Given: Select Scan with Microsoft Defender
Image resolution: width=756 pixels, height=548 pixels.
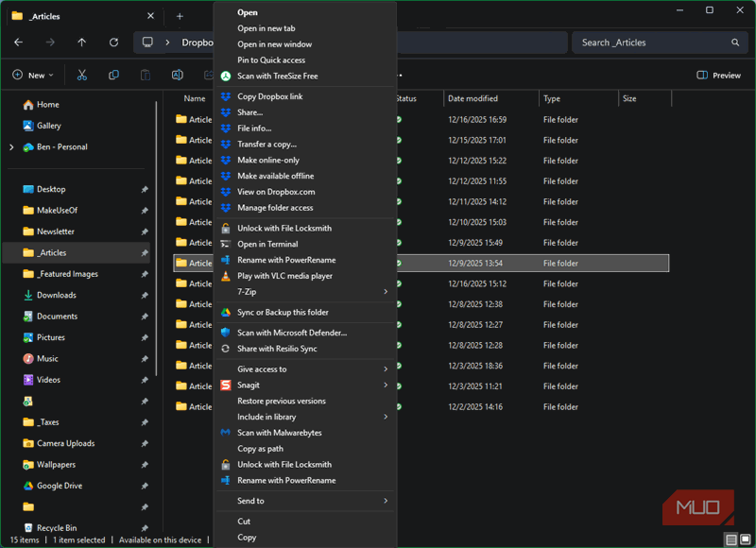Looking at the screenshot, I should click(304, 333).
